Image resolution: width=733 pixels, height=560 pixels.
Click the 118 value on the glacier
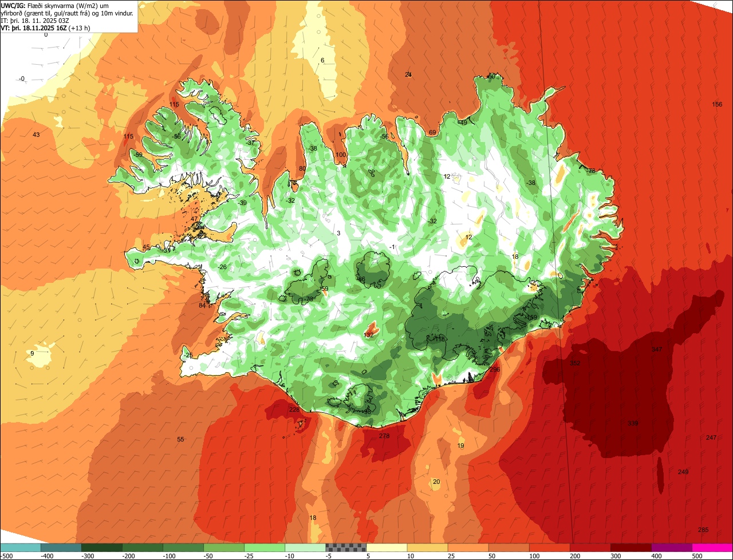(x=440, y=339)
